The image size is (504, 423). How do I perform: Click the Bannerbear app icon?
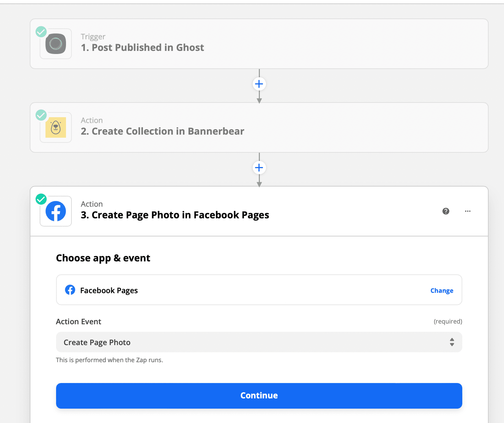[56, 127]
